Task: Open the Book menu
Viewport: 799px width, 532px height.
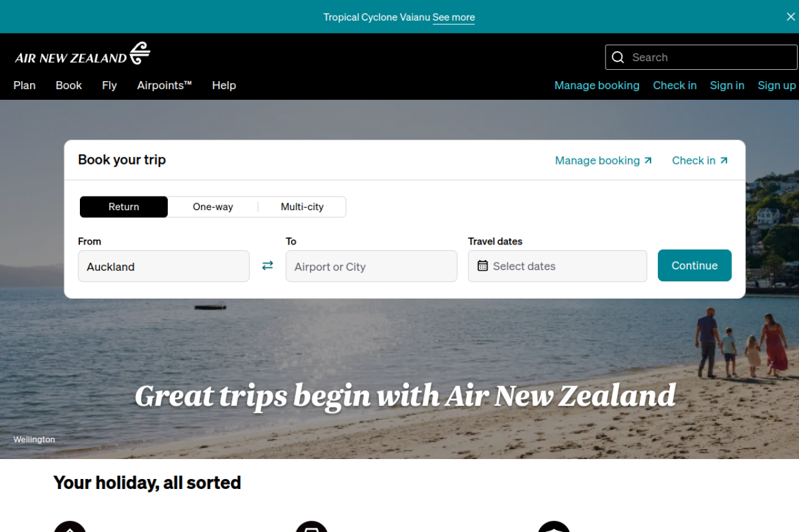Action: (69, 85)
